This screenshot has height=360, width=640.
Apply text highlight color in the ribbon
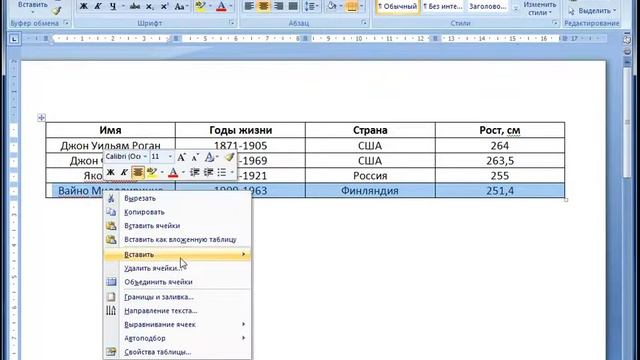pos(200,6)
